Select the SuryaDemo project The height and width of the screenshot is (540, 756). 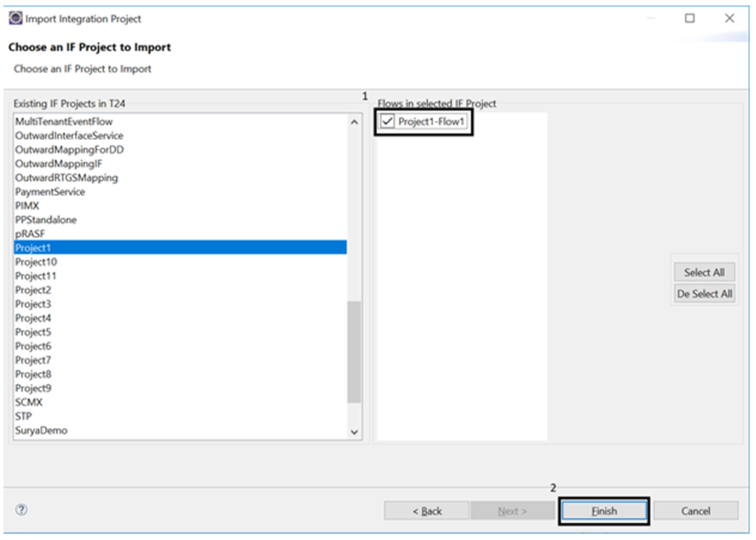41,430
